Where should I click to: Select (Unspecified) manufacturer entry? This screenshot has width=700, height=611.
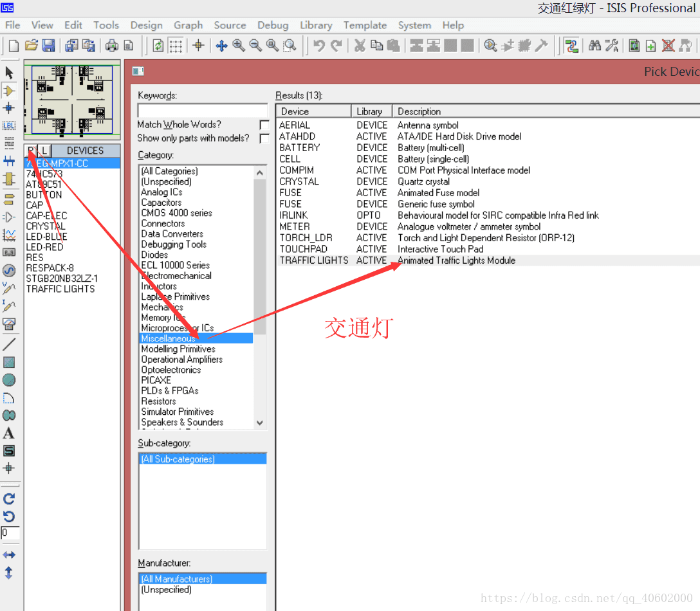(203, 590)
